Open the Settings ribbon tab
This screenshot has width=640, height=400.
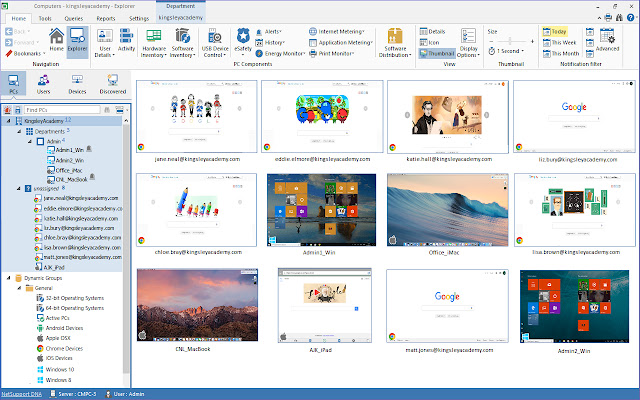(x=139, y=18)
